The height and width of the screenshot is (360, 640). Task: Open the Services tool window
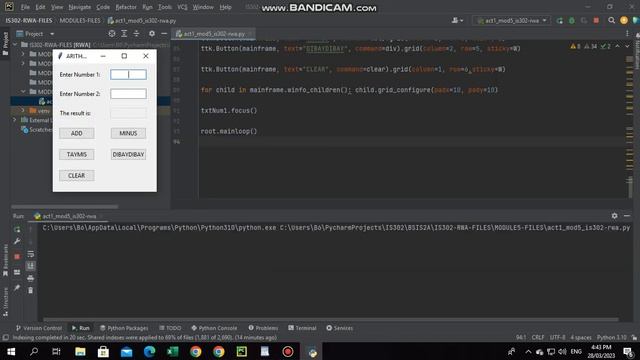(x=340, y=328)
